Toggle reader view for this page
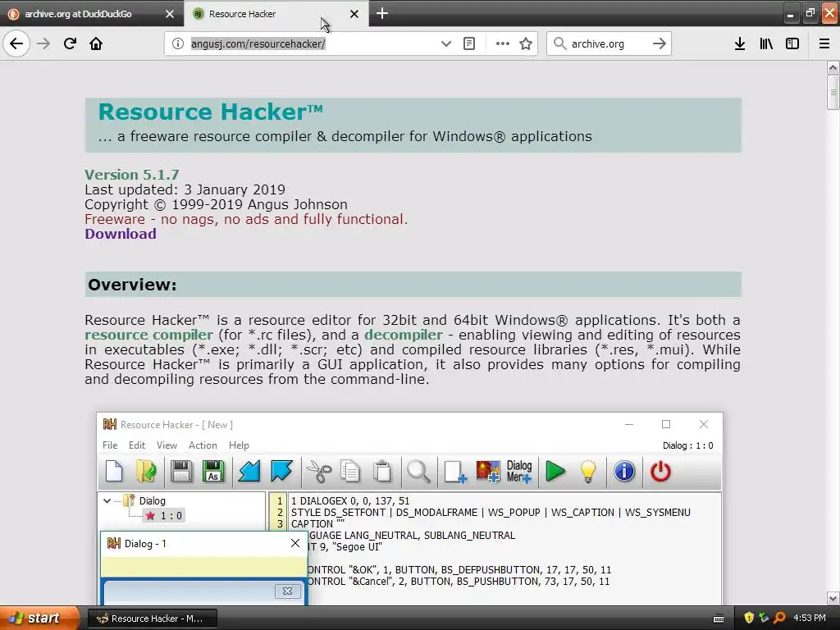Viewport: 840px width, 630px height. tap(468, 43)
